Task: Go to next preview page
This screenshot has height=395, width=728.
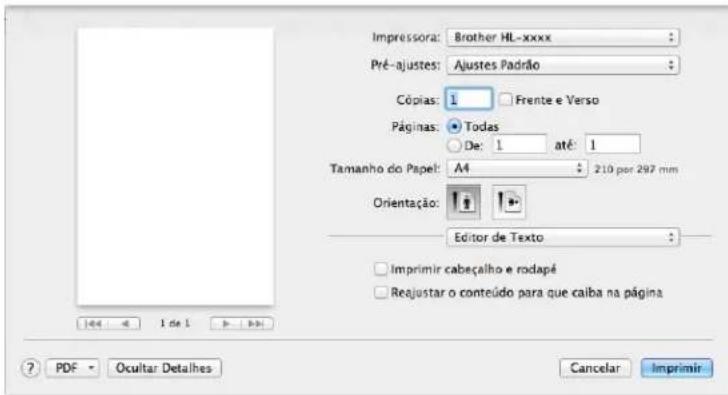Action: [x=226, y=324]
